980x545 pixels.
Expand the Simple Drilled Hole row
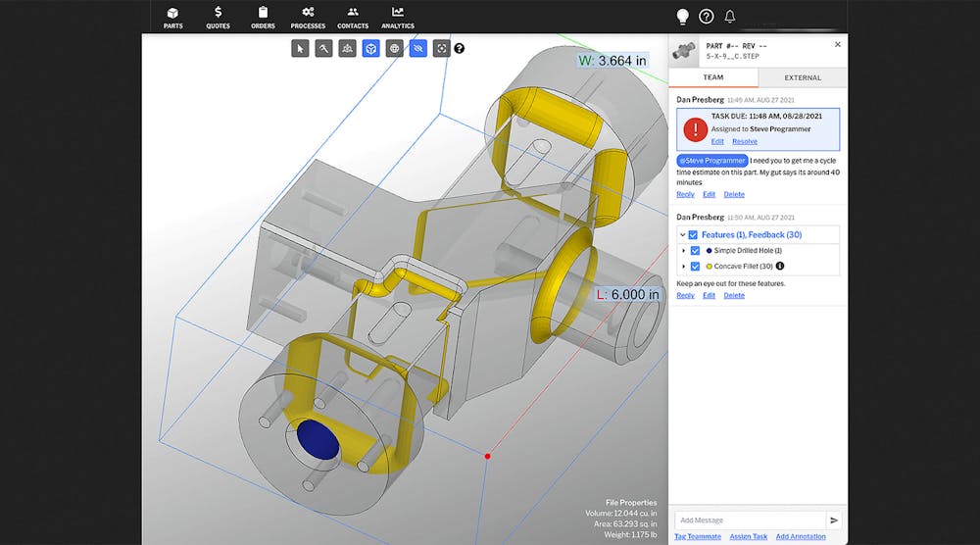tap(683, 251)
